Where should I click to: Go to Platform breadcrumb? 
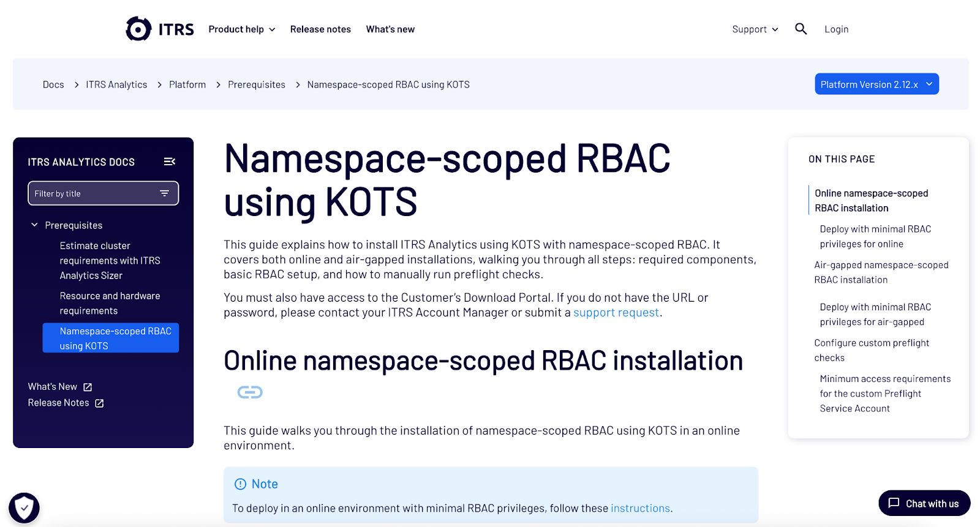[187, 84]
